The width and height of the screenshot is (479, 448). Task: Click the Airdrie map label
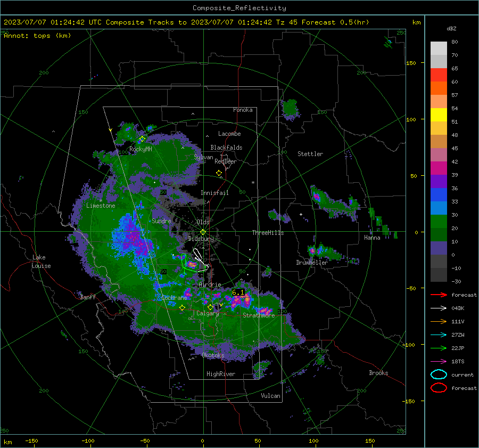click(x=210, y=284)
